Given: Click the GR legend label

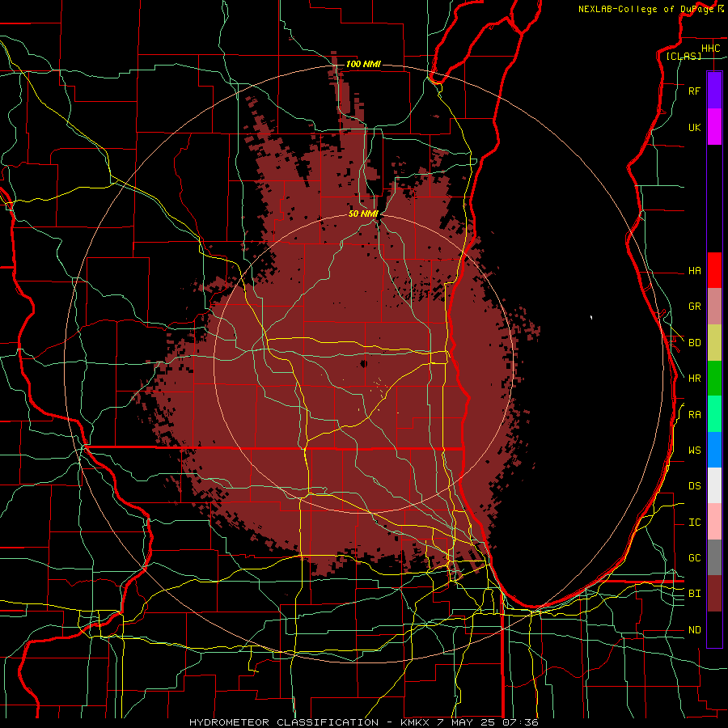Looking at the screenshot, I should (694, 307).
